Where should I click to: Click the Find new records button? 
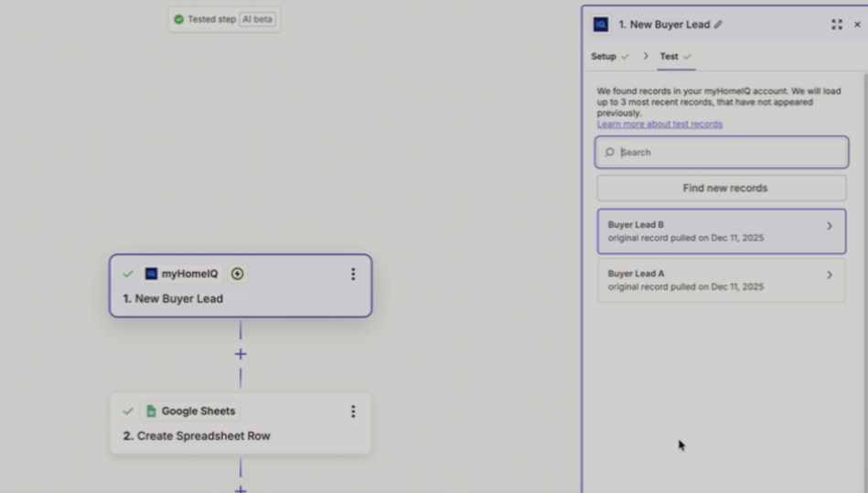[722, 188]
